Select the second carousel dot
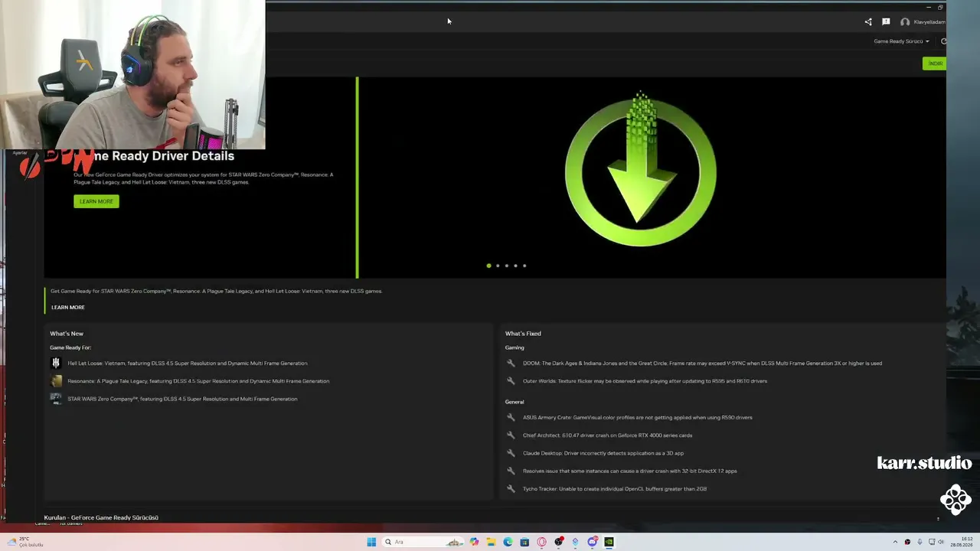Image resolution: width=980 pixels, height=551 pixels. tap(498, 266)
